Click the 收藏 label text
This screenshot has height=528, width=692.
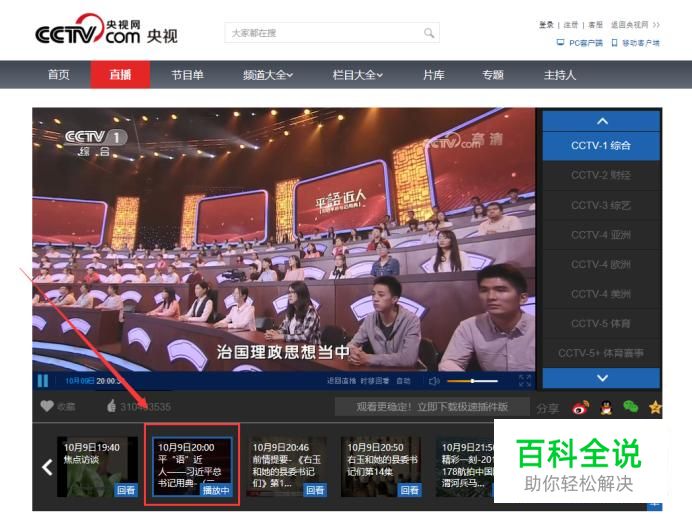66,407
